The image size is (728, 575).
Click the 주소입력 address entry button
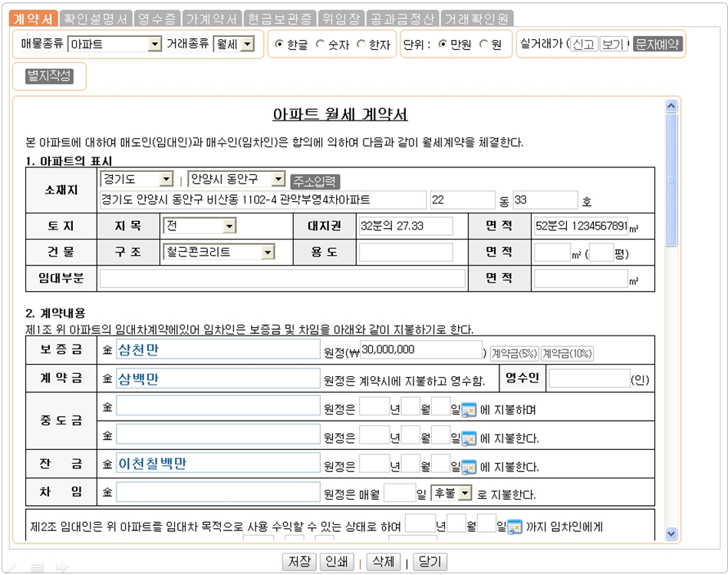point(315,181)
